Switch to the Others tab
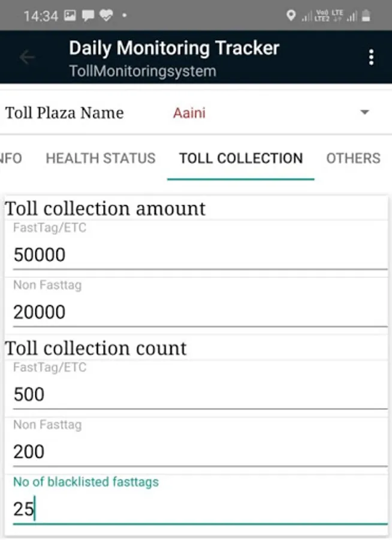This screenshot has width=392, height=540. 353,158
